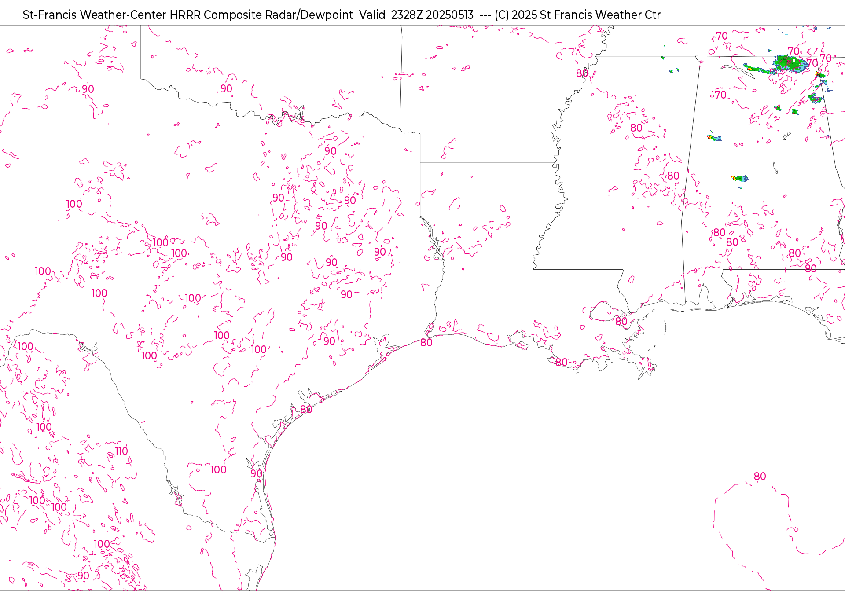Image resolution: width=845 pixels, height=616 pixels.
Task: Click the "Valid 2328Z 20250513" timestamp text
Action: coord(416,15)
